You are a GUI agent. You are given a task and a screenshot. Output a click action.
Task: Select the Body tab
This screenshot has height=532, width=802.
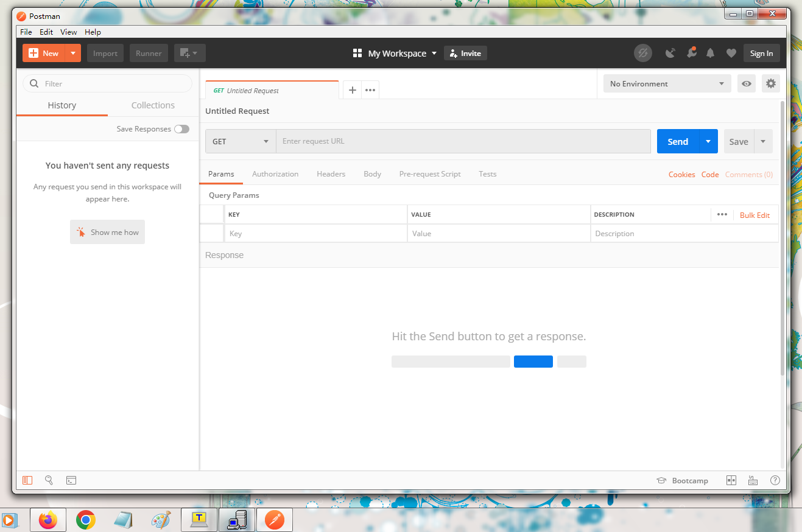(372, 174)
